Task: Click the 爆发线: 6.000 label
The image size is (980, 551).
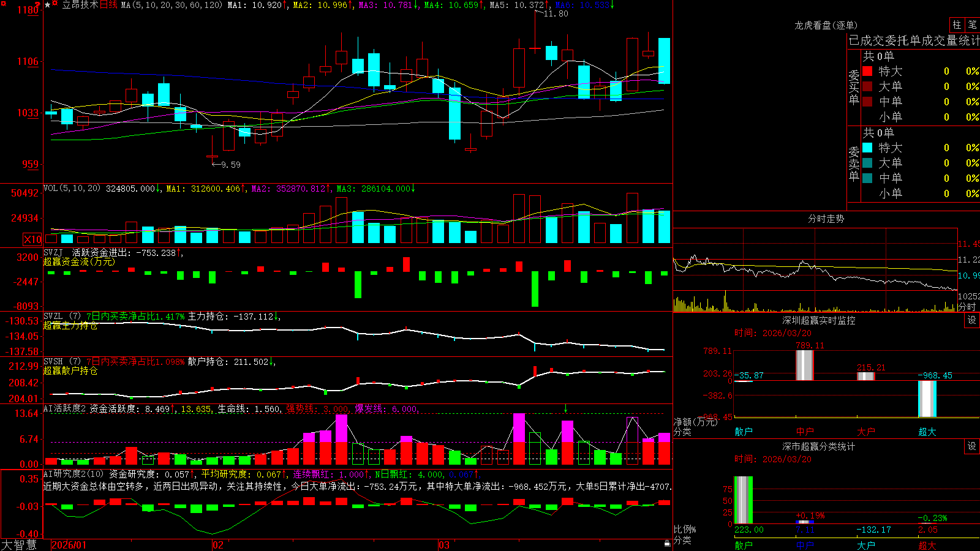Action: 386,408
